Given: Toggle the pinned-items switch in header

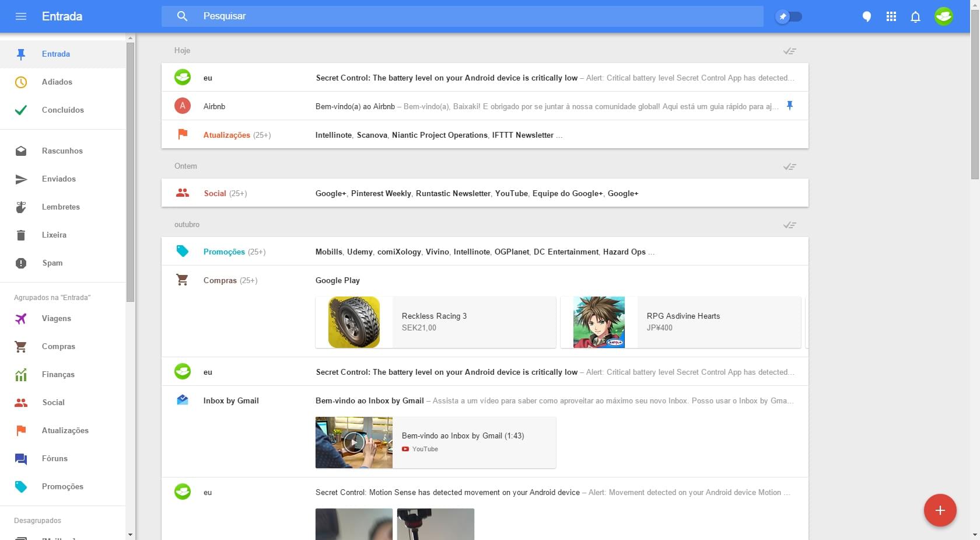Looking at the screenshot, I should (789, 16).
